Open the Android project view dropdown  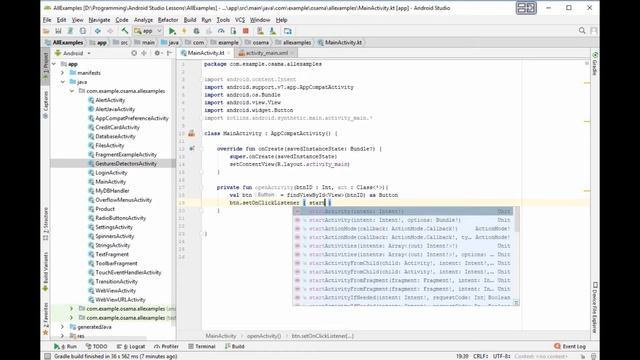click(x=73, y=53)
